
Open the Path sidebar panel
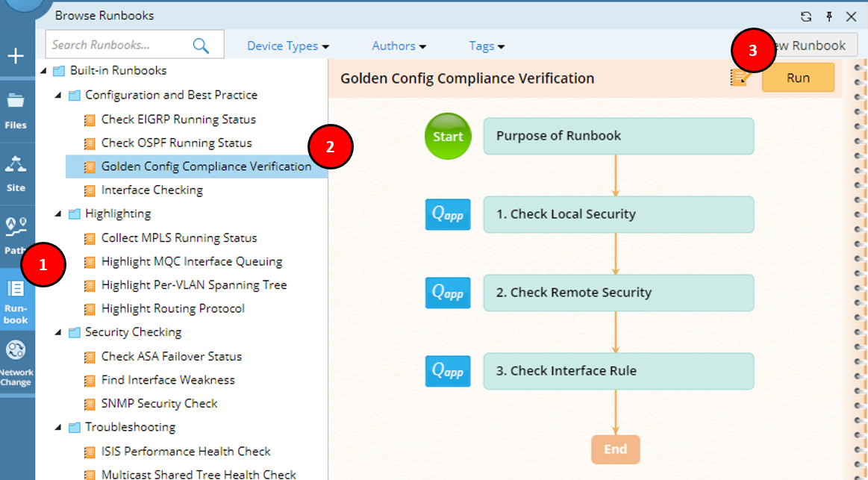[16, 237]
